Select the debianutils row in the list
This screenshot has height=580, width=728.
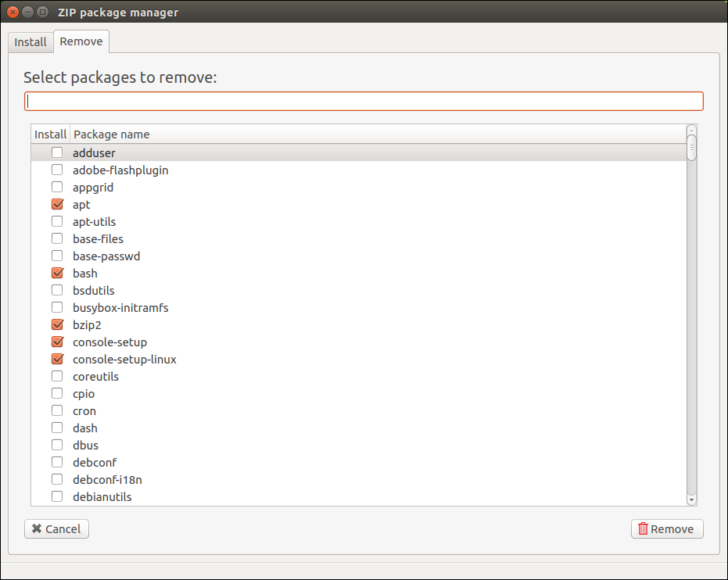102,497
